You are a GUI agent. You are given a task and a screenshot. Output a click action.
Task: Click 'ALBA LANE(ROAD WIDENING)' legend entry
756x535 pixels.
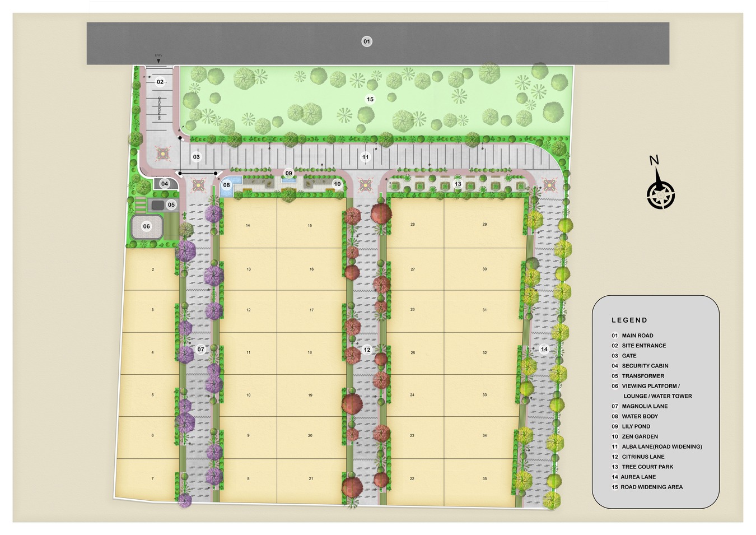pos(661,446)
